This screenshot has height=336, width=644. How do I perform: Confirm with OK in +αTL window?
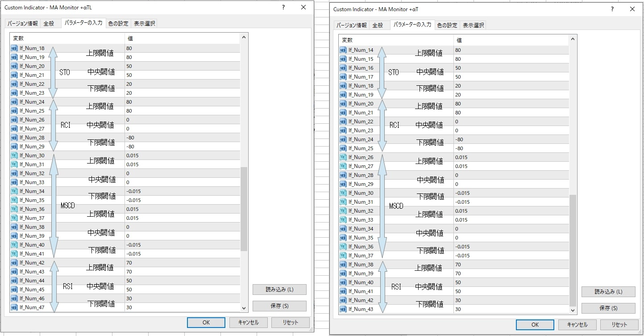pos(206,323)
